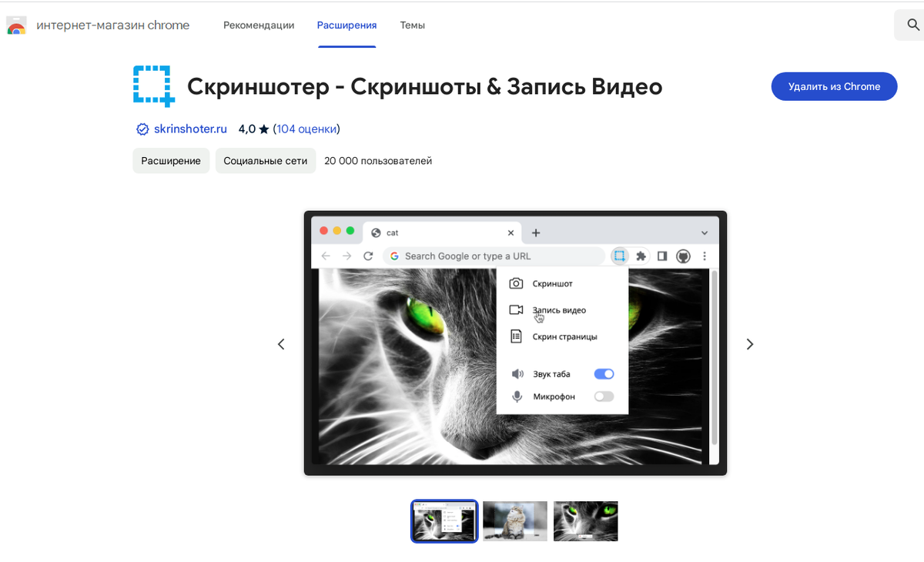Click the Удалить из Chrome button

834,86
